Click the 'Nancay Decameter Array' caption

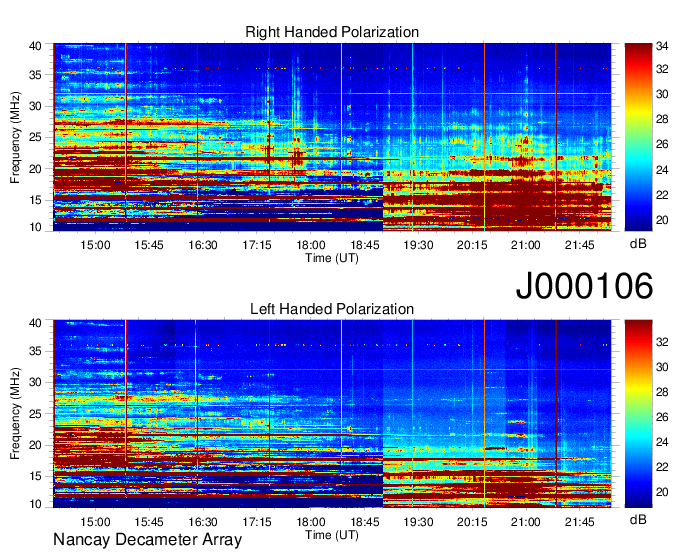pyautogui.click(x=147, y=540)
